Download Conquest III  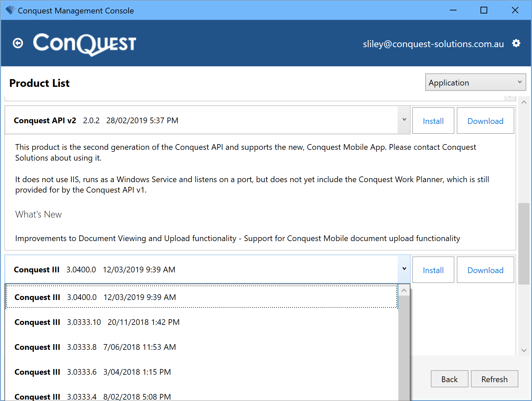point(485,270)
